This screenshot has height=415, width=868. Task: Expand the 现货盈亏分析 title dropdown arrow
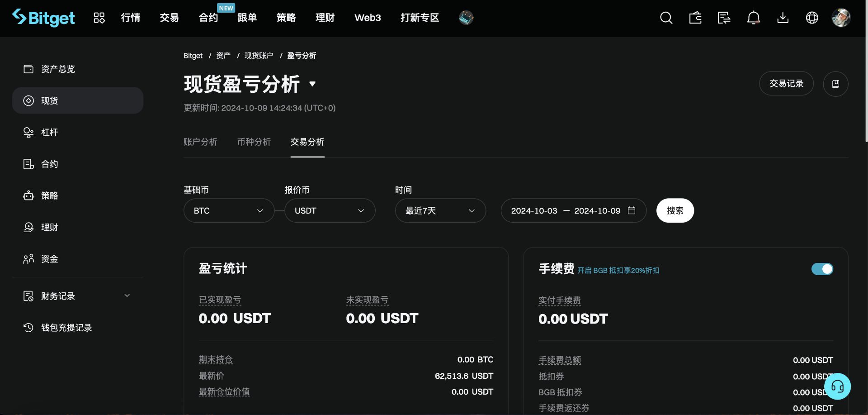click(312, 84)
